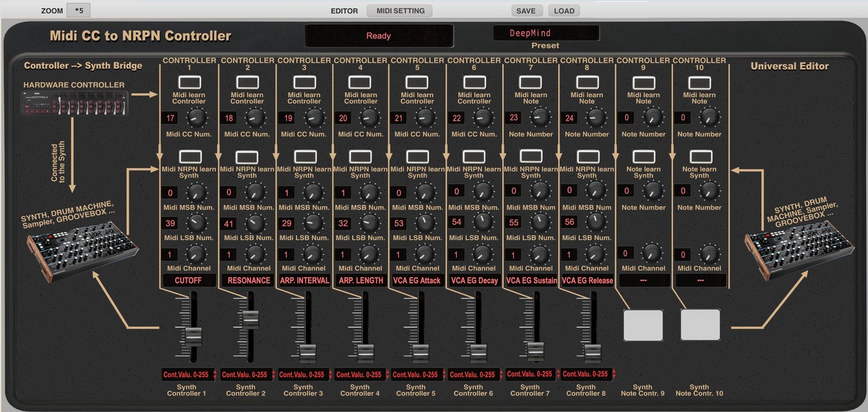Click Controller 8 Midi Channel knob
Screen dimensions: 868x412
click(595, 253)
